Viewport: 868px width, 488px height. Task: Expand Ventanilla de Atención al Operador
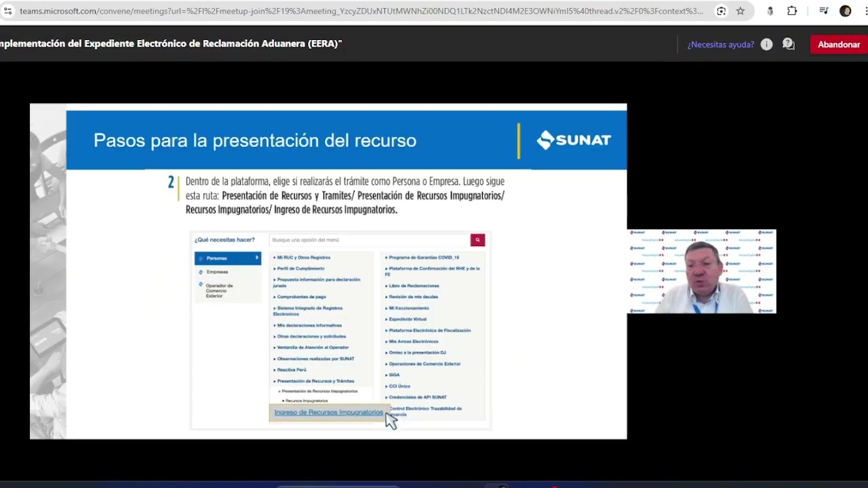click(x=313, y=348)
